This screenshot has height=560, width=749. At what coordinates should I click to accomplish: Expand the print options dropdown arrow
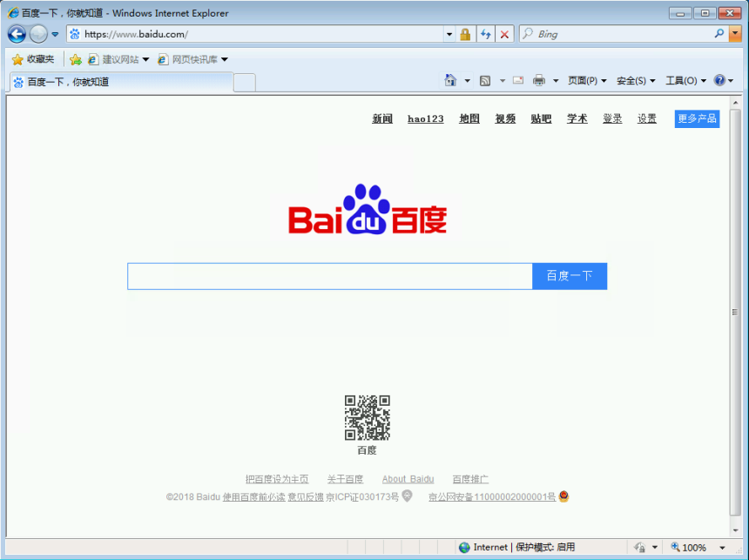pyautogui.click(x=556, y=81)
